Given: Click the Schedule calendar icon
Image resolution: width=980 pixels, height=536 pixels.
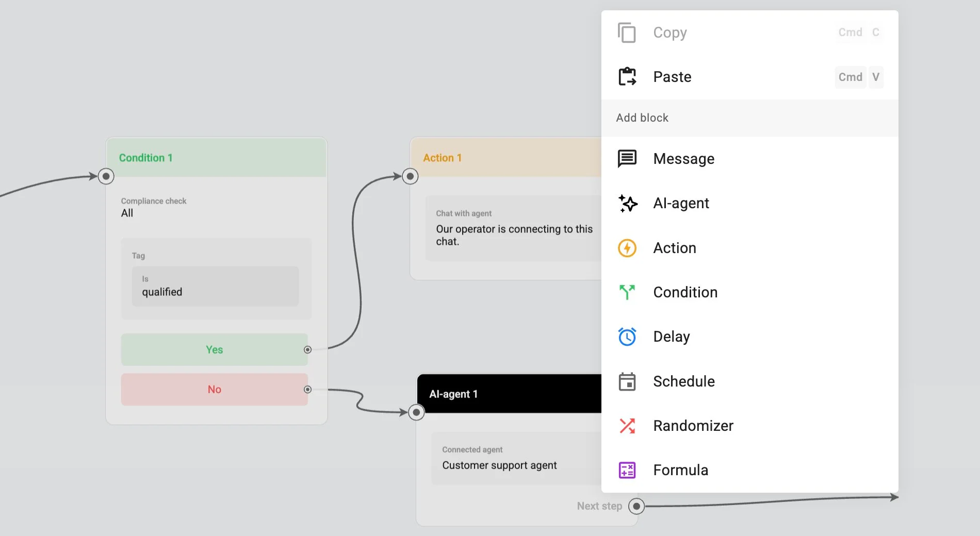Looking at the screenshot, I should click(627, 381).
